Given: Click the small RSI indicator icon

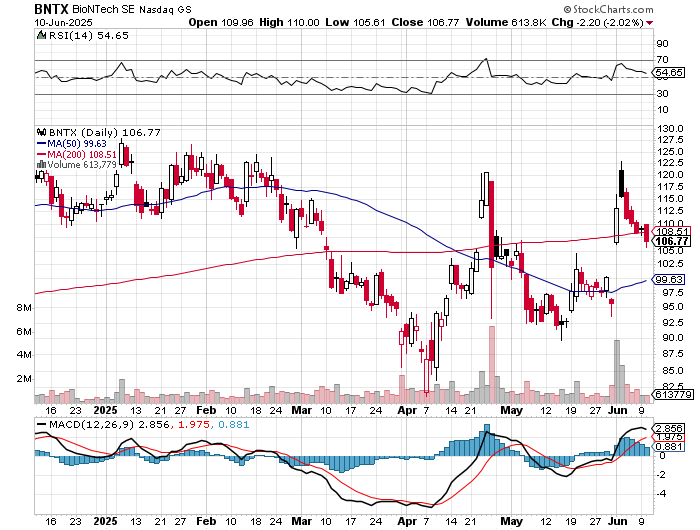Looking at the screenshot, I should click(x=41, y=35).
